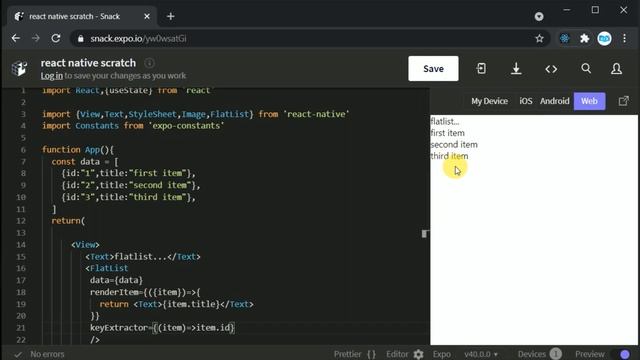Click the No errors status indicator

40,354
